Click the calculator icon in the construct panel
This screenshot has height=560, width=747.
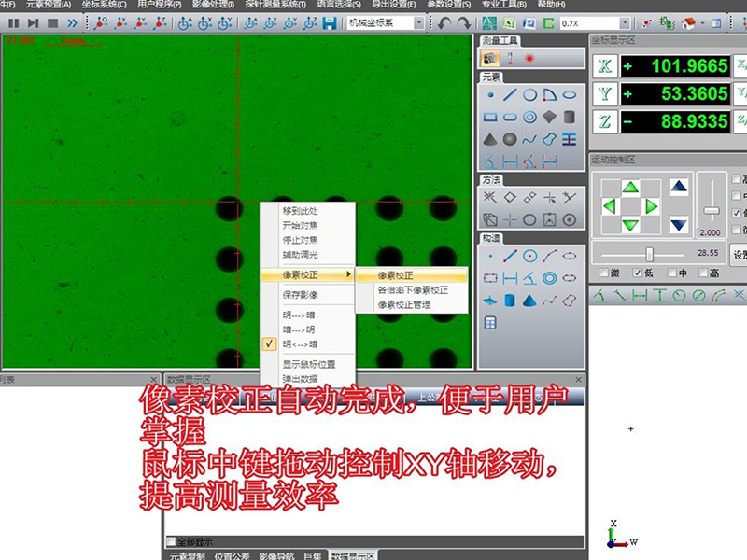(490, 323)
